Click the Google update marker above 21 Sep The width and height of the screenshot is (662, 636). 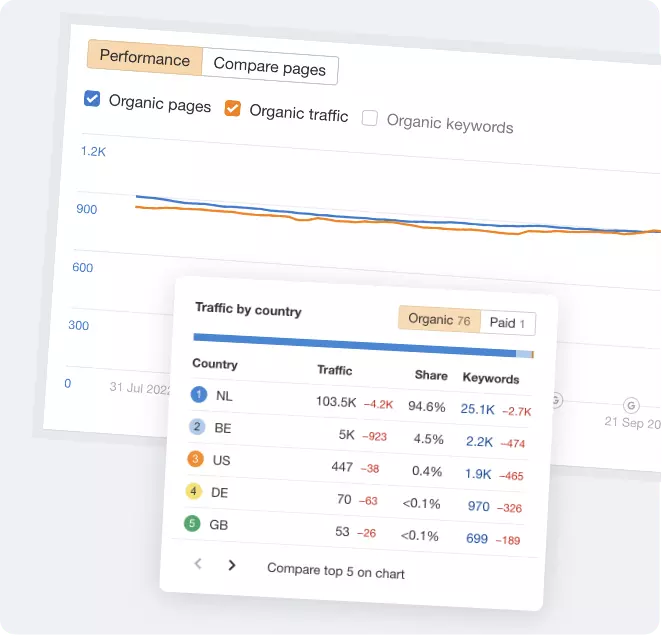point(631,406)
